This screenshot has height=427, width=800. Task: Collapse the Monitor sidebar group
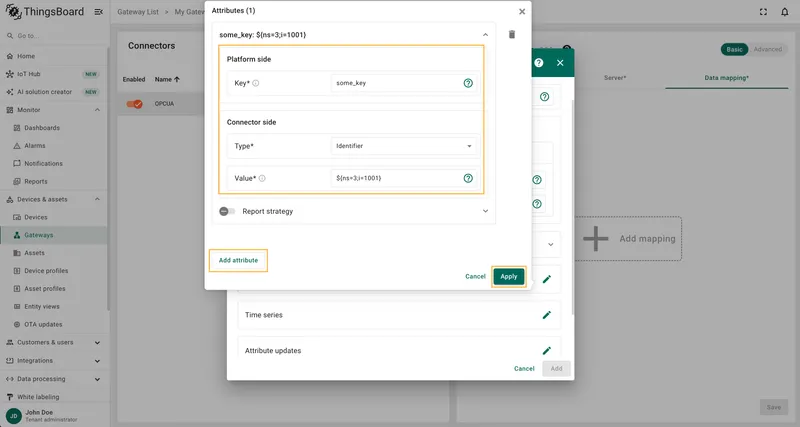pyautogui.click(x=97, y=110)
